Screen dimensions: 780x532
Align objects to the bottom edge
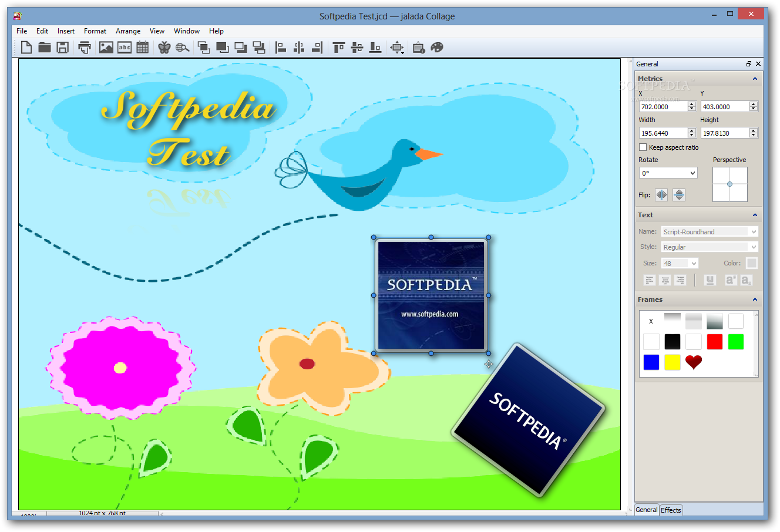pos(375,48)
